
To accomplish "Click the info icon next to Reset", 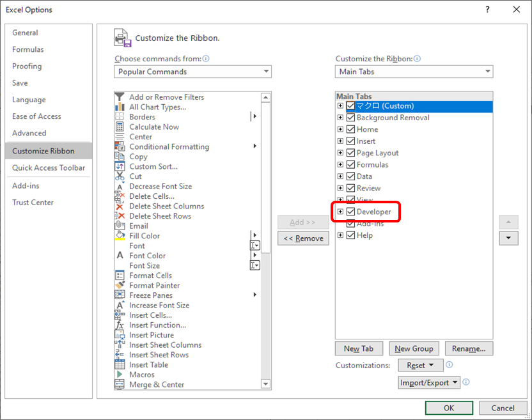I will 450,364.
